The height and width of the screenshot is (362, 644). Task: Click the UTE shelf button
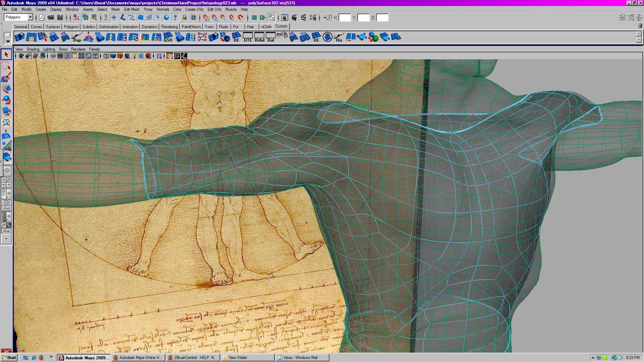coord(248,37)
